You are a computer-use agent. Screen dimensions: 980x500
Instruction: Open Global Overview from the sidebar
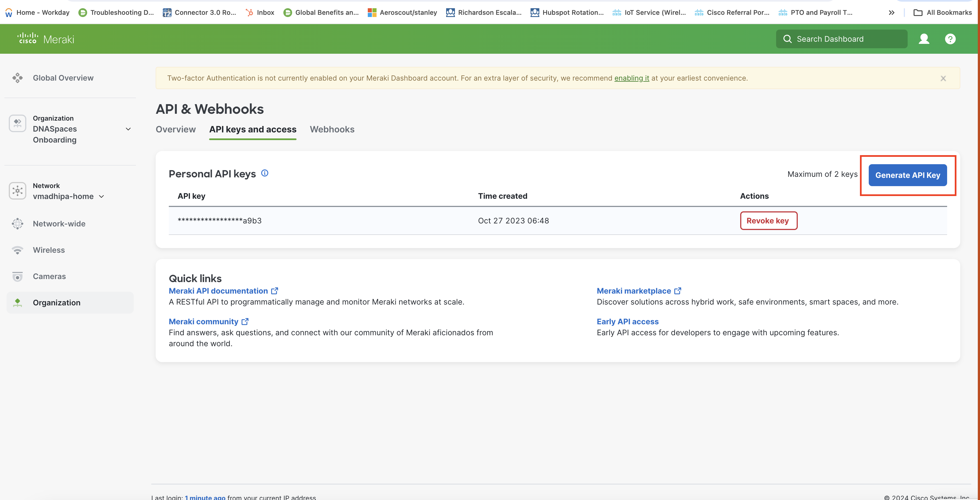tap(63, 78)
